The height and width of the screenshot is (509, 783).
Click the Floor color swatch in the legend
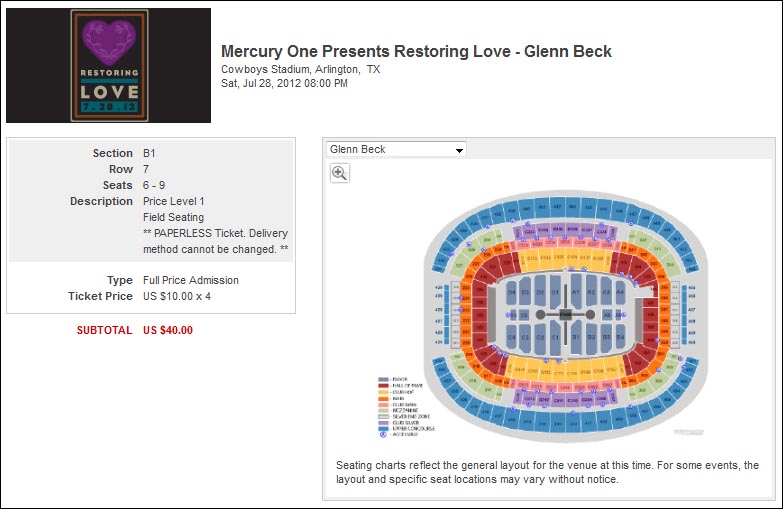382,379
